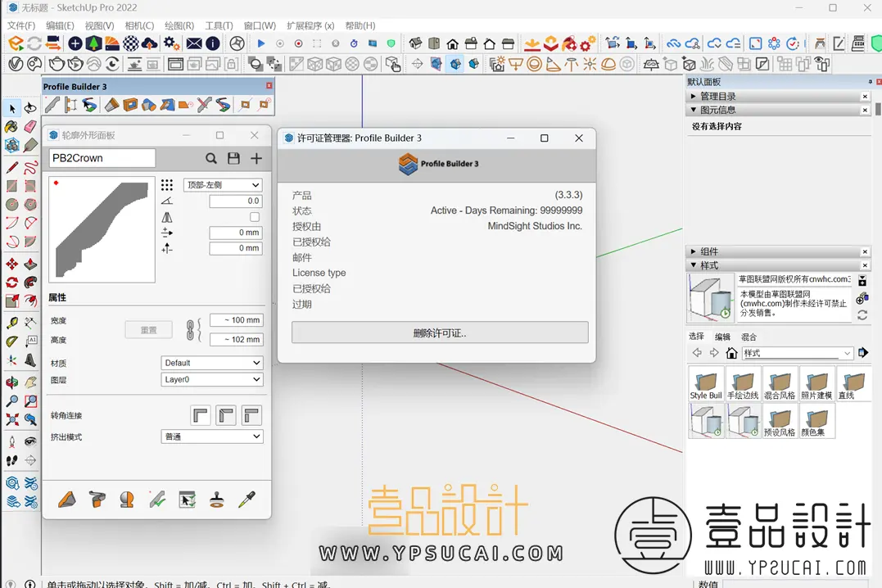Image resolution: width=882 pixels, height=588 pixels.
Task: Open the 顶部-左侧 placement dropdown
Action: coord(224,185)
